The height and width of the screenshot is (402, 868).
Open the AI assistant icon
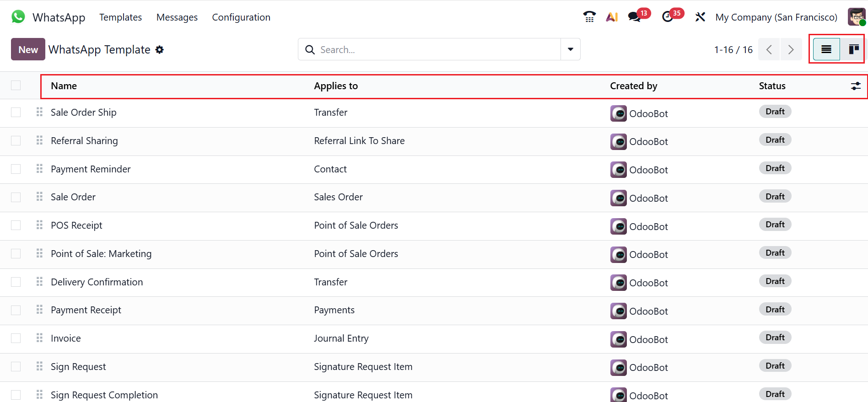612,17
